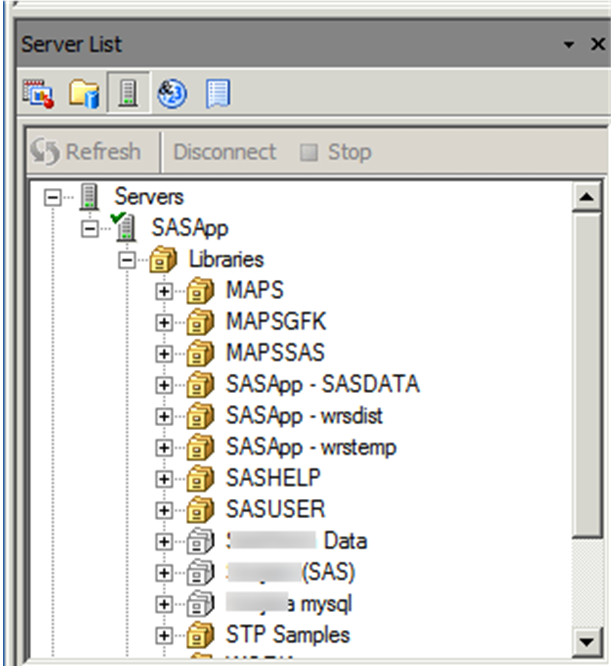The height and width of the screenshot is (667, 611).
Task: Expand the unassigned (SAS) library
Action: [x=164, y=573]
